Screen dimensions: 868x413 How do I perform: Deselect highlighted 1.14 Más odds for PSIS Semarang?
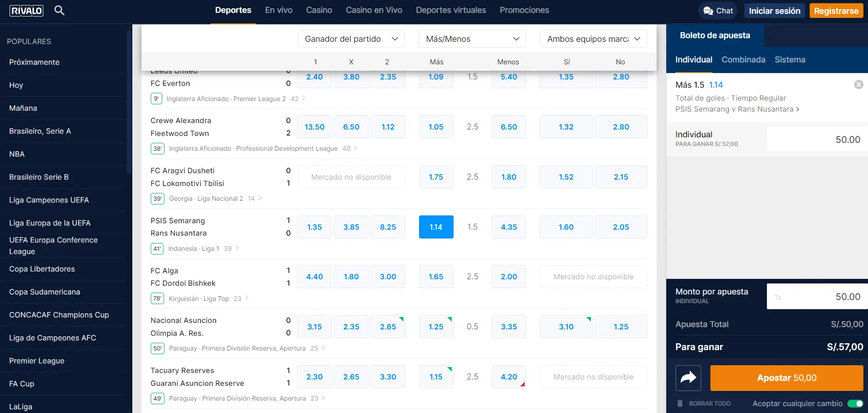pyautogui.click(x=436, y=227)
